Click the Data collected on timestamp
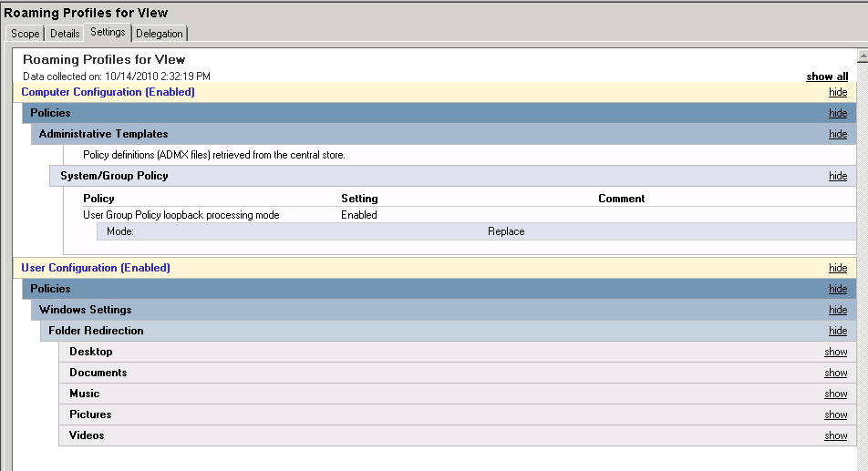 click(x=117, y=77)
